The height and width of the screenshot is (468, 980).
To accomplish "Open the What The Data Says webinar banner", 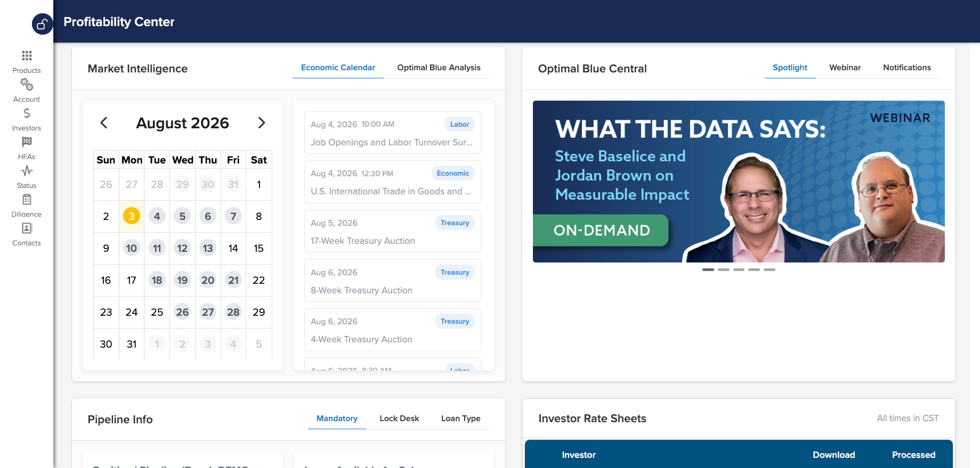I will (x=739, y=182).
